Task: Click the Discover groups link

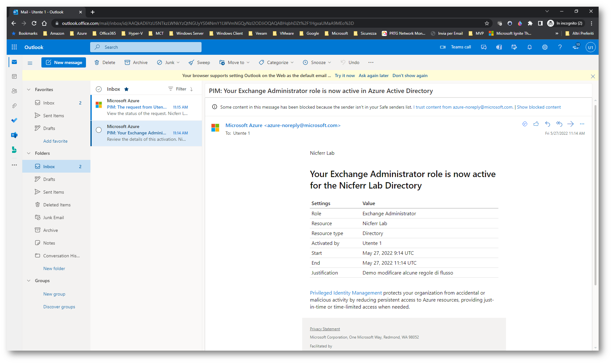Action: (59, 307)
